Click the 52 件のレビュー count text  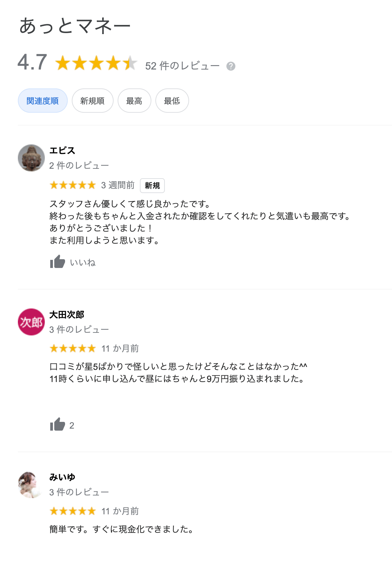coord(182,66)
